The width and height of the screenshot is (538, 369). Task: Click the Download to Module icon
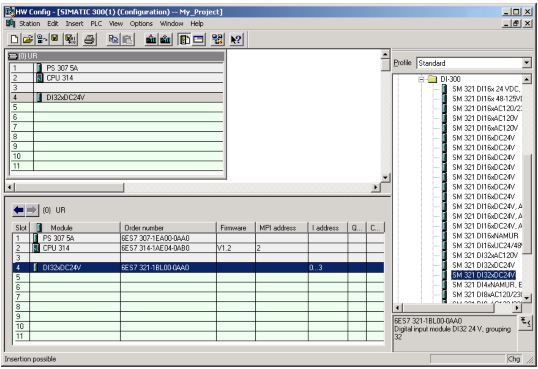click(x=151, y=39)
